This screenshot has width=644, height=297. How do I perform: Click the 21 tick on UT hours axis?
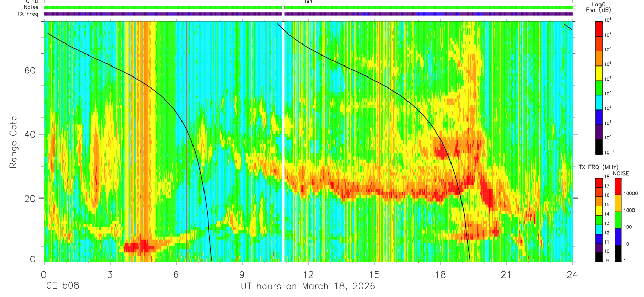point(507,274)
